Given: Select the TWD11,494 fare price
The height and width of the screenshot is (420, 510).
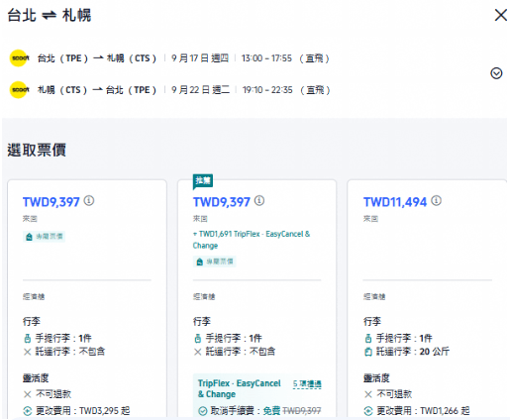Looking at the screenshot, I should pos(395,202).
